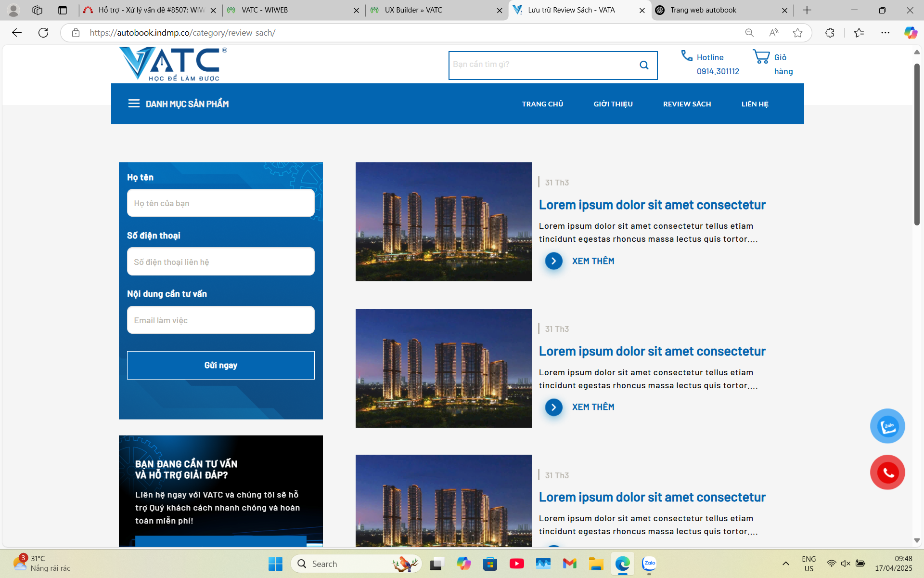Image resolution: width=924 pixels, height=578 pixels.
Task: Click hotline number 0914.301112
Action: click(718, 71)
